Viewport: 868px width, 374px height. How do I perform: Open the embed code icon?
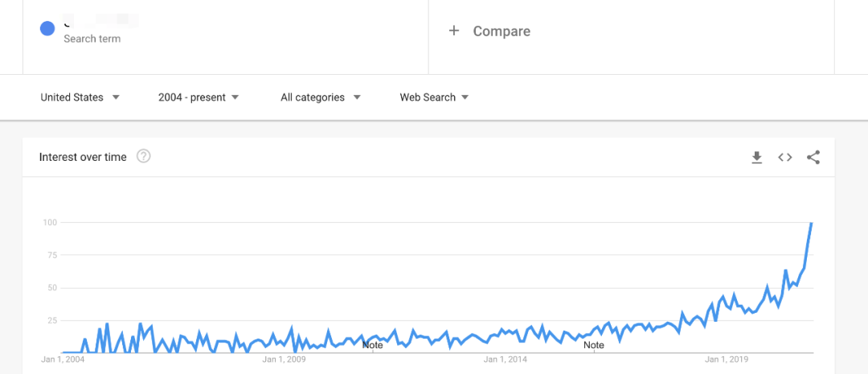coord(785,158)
